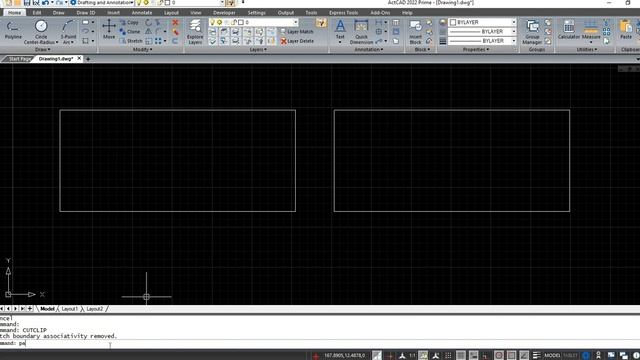Toggle the TABLET mode in status bar
This screenshot has height=360, width=640.
(x=570, y=356)
